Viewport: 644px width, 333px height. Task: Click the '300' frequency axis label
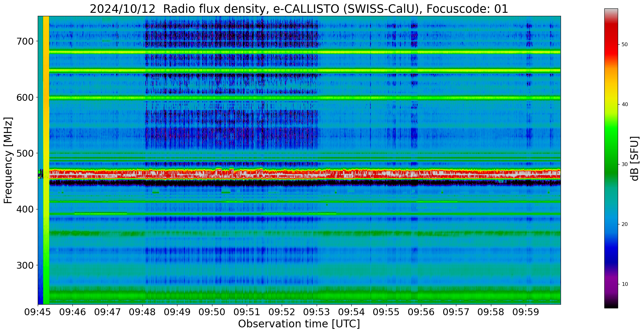25,265
